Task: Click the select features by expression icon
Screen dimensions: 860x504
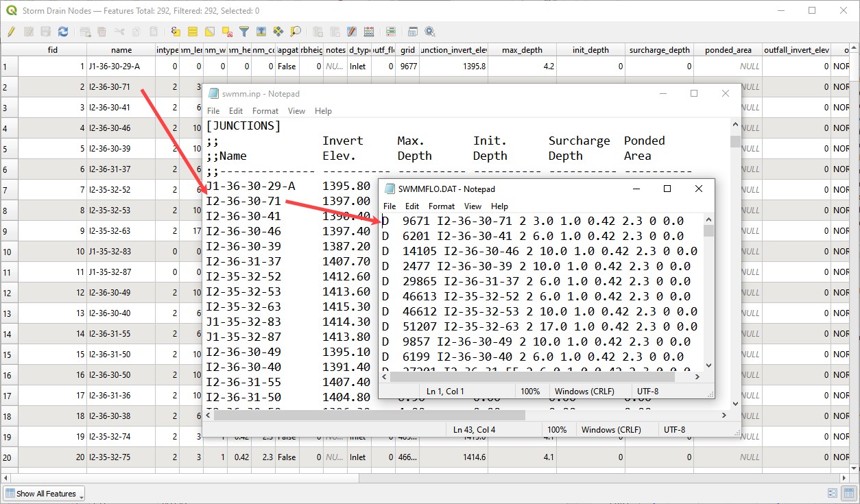Action: point(176,32)
